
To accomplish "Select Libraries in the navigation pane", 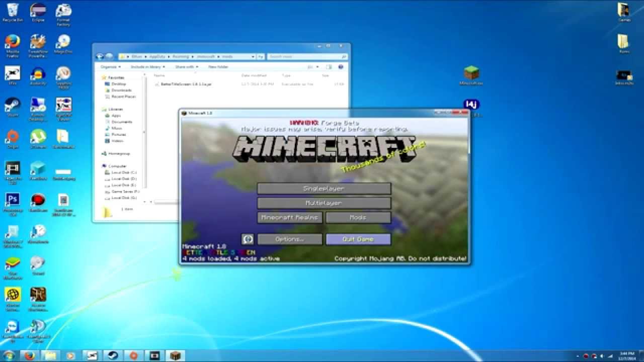I will point(115,109).
